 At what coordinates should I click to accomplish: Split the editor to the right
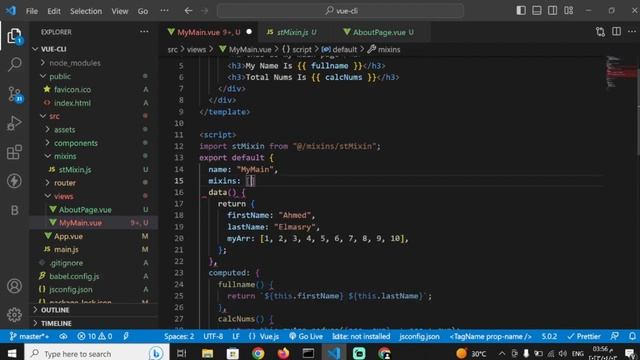point(616,32)
